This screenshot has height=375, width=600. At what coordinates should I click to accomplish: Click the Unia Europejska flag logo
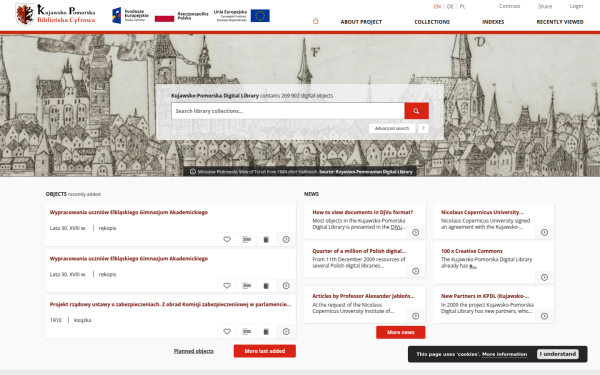pos(241,16)
